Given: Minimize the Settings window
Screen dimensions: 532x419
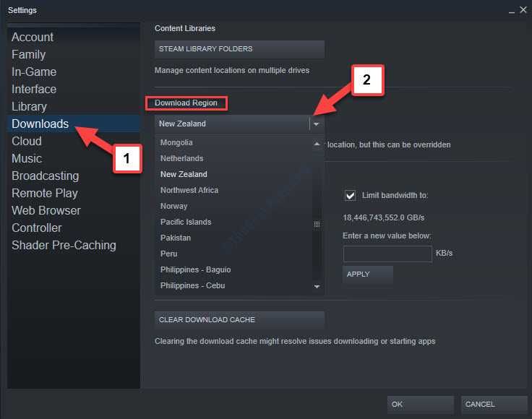Looking at the screenshot, I should (x=512, y=11).
